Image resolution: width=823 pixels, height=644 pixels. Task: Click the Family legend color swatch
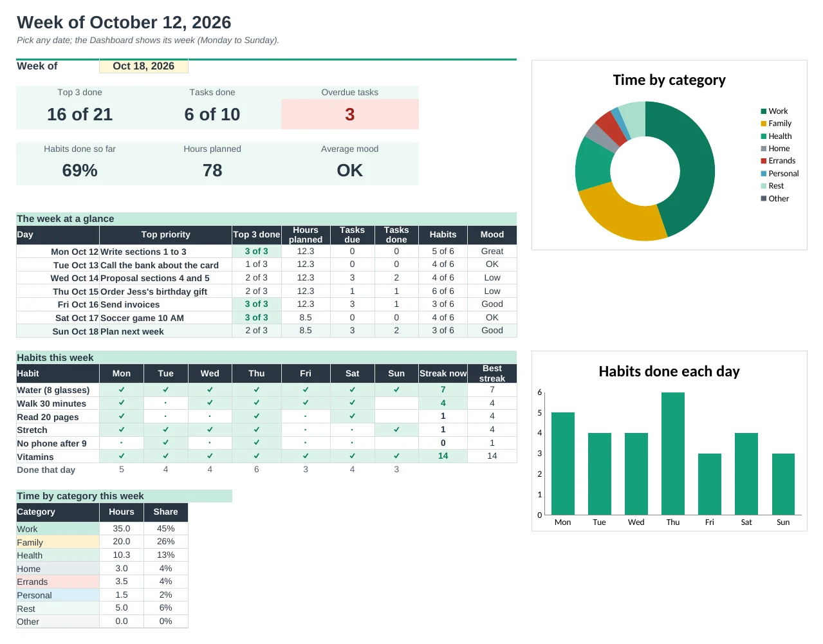(764, 124)
